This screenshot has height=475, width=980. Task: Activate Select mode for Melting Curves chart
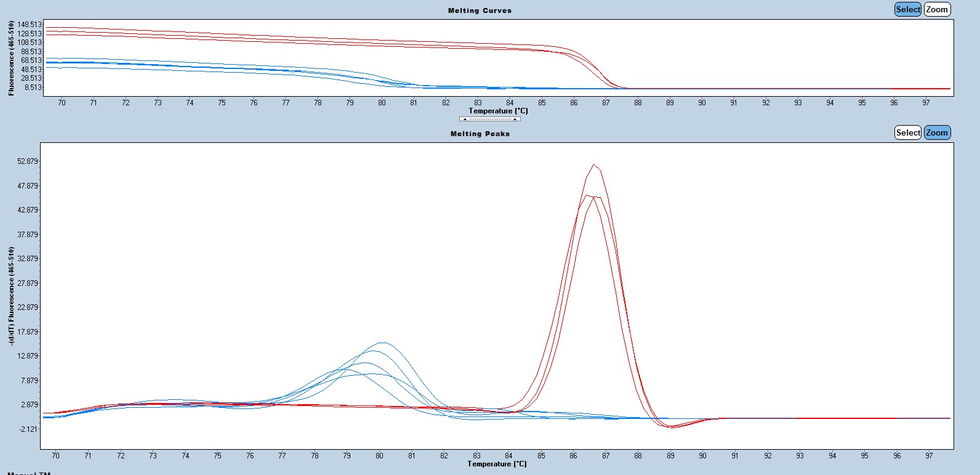(907, 9)
